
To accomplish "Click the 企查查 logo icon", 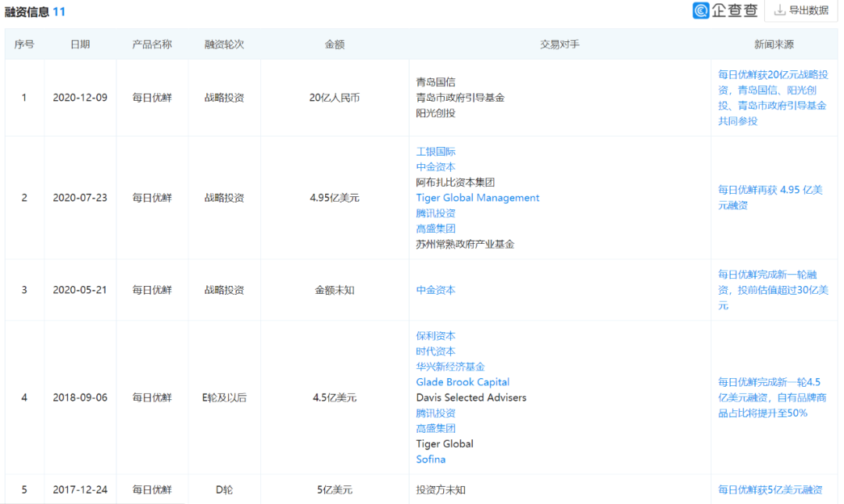I will point(700,10).
